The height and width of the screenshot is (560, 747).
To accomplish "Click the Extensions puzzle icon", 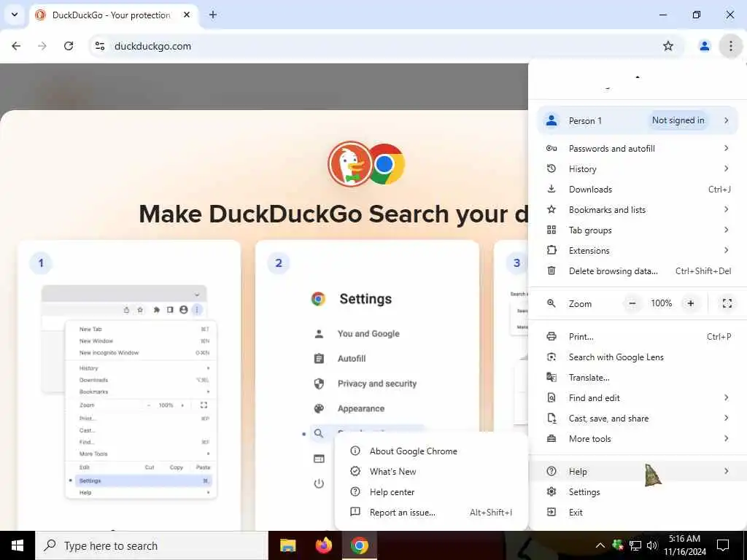I will point(551,251).
